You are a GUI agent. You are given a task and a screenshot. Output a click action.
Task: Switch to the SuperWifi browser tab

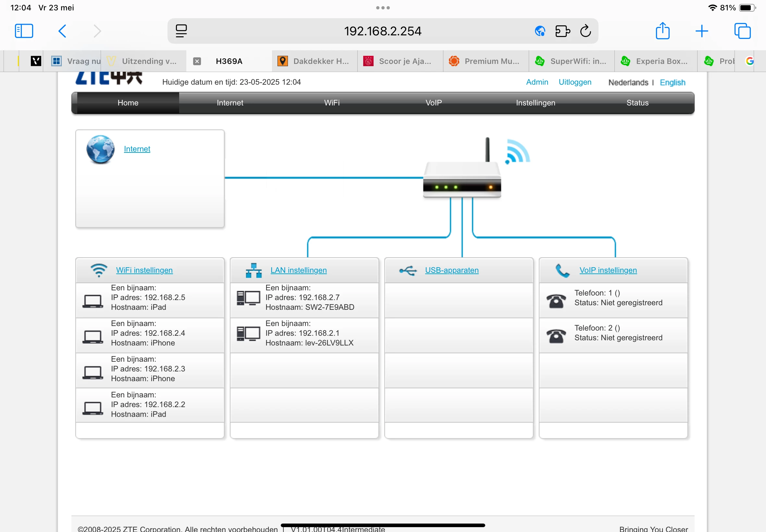point(572,61)
